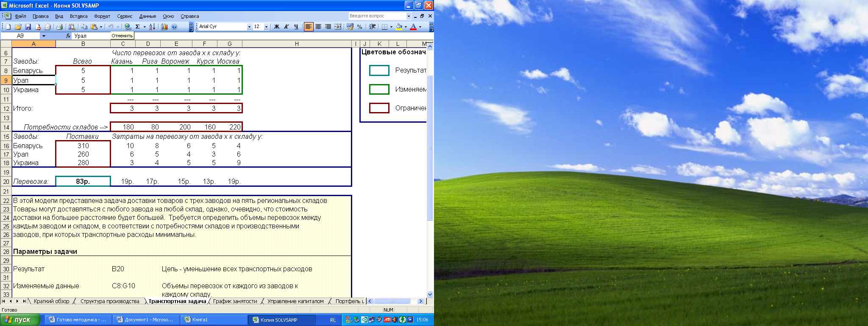Expand the Name Box A9 dropdown
This screenshot has width=868, height=326.
point(44,36)
